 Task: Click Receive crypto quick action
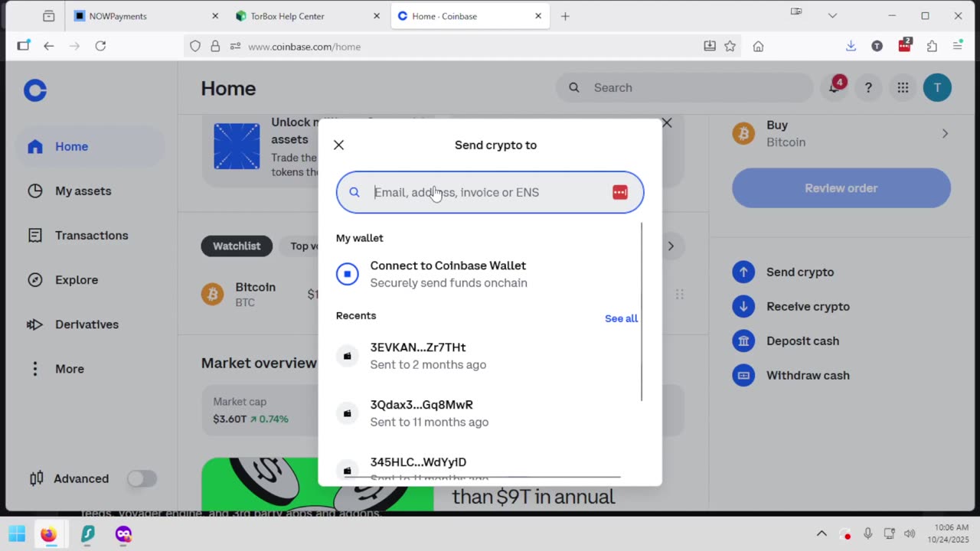pos(791,306)
